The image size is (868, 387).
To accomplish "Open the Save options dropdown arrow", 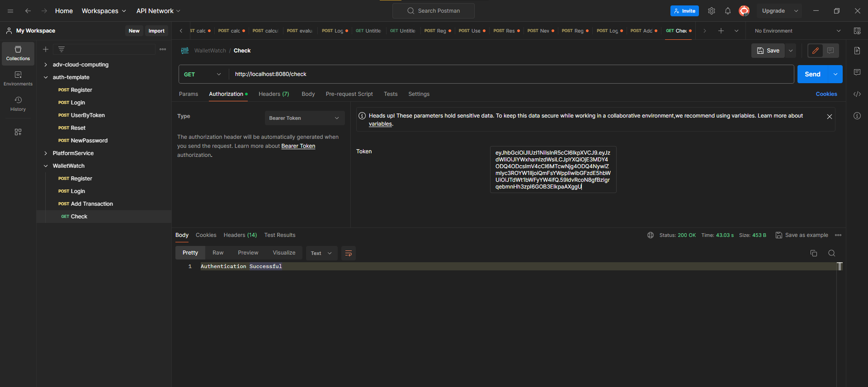I will [791, 51].
